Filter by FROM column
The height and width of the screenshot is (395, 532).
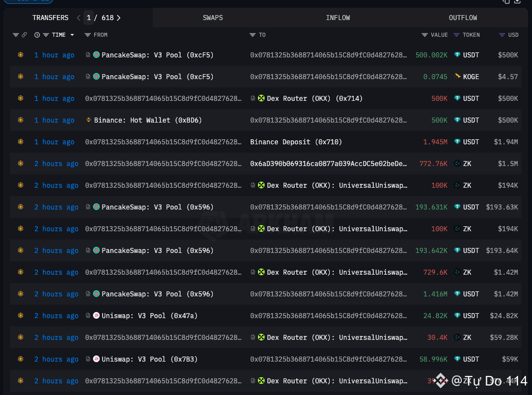[87, 35]
